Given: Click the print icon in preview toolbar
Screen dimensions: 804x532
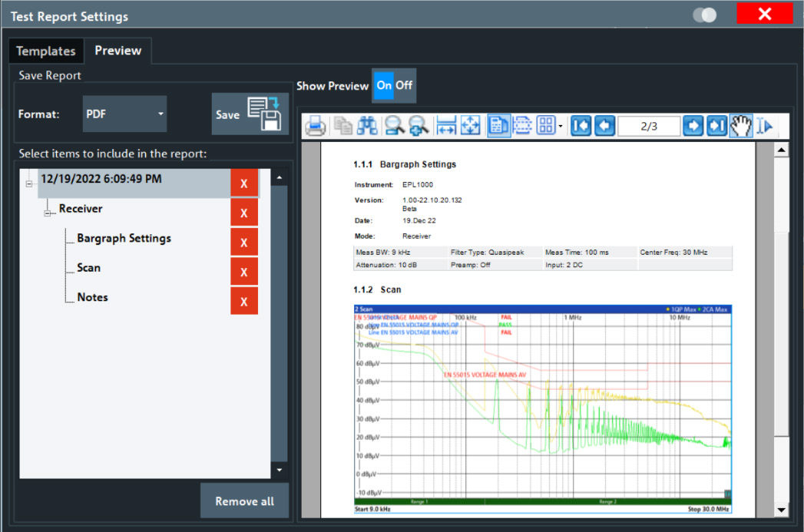Looking at the screenshot, I should [315, 126].
